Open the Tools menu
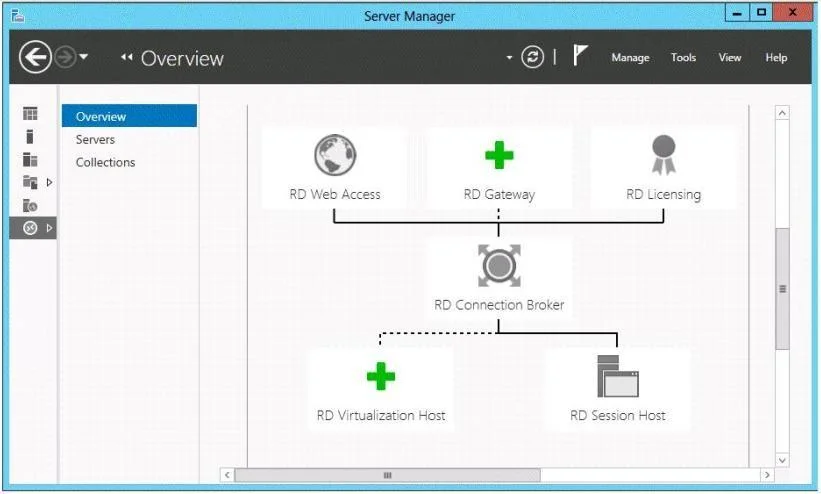 click(x=683, y=57)
